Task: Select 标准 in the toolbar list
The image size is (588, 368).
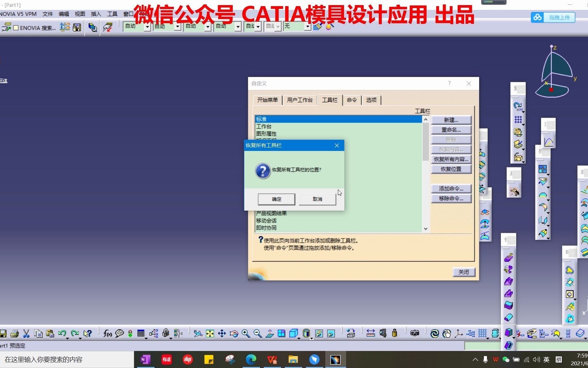Action: [x=338, y=119]
